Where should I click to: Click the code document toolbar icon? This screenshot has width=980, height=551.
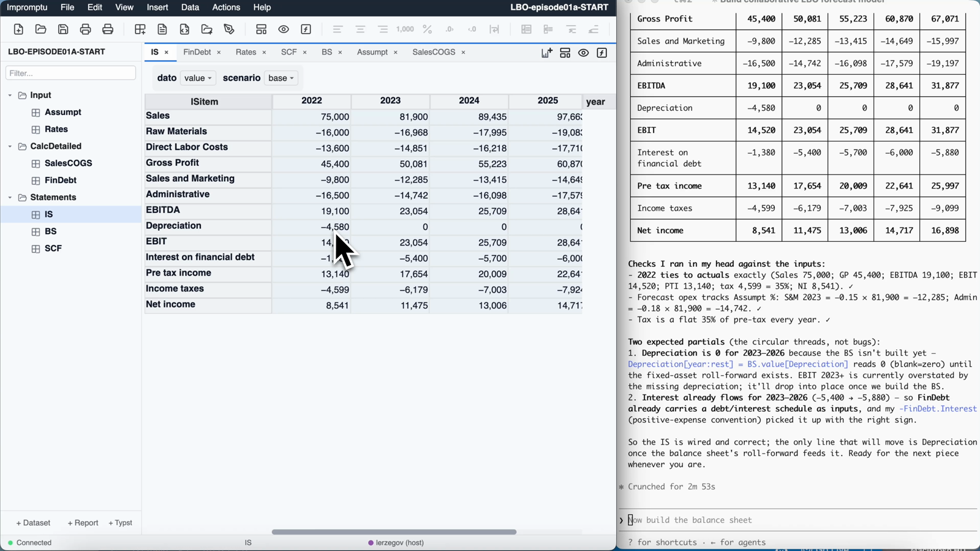[x=184, y=29]
